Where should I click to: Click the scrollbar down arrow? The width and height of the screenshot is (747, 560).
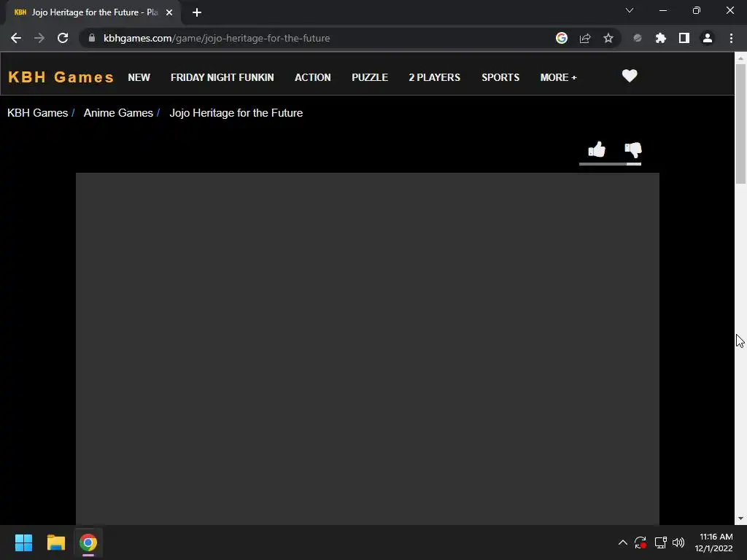pyautogui.click(x=740, y=518)
